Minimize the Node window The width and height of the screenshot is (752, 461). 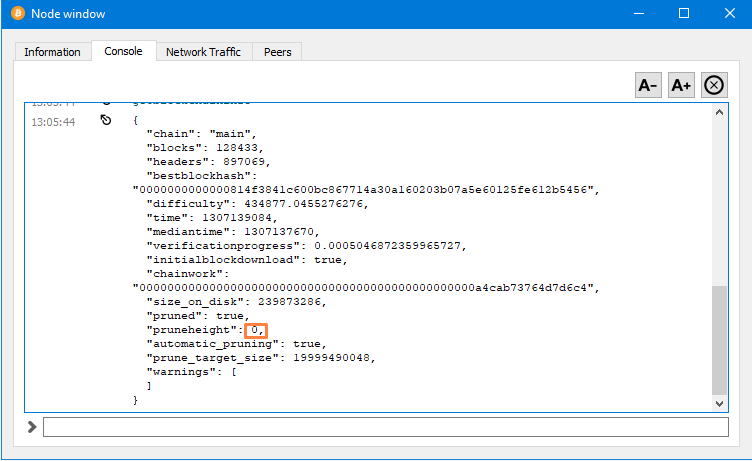(x=638, y=13)
